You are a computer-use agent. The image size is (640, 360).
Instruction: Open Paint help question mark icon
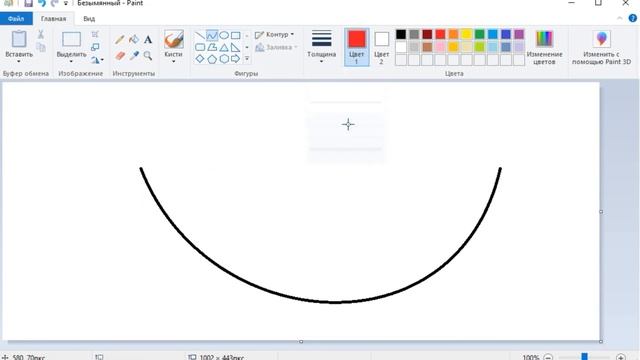click(633, 18)
